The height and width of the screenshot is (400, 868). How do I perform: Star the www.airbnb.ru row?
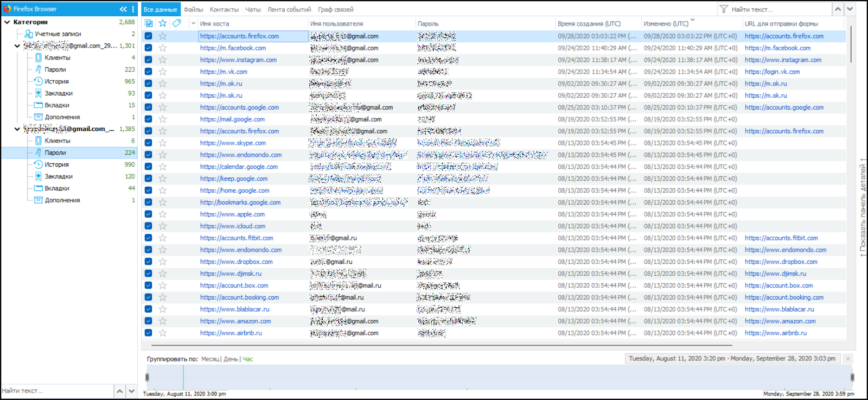click(163, 333)
